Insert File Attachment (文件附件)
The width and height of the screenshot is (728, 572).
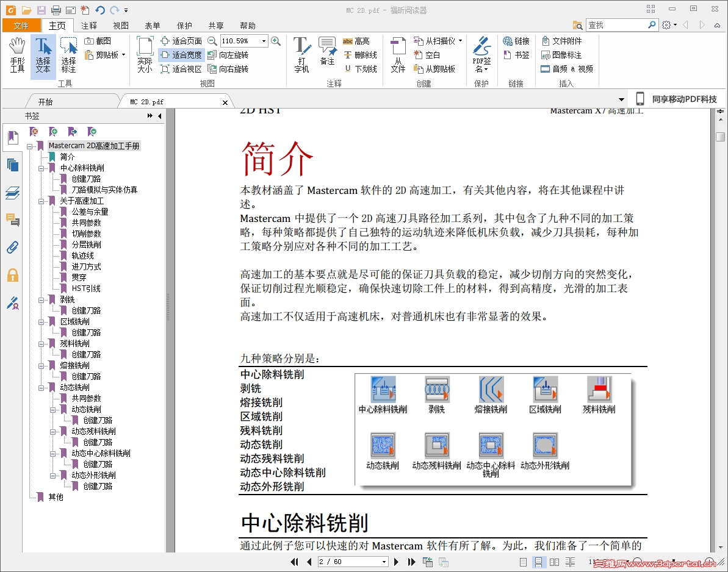562,41
